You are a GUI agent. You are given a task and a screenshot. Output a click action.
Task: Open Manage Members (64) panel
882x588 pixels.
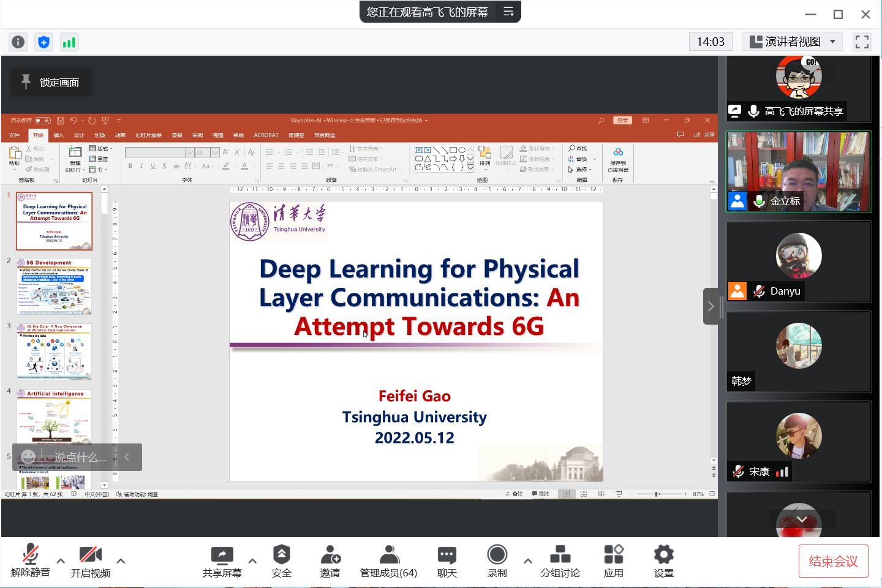pyautogui.click(x=388, y=561)
